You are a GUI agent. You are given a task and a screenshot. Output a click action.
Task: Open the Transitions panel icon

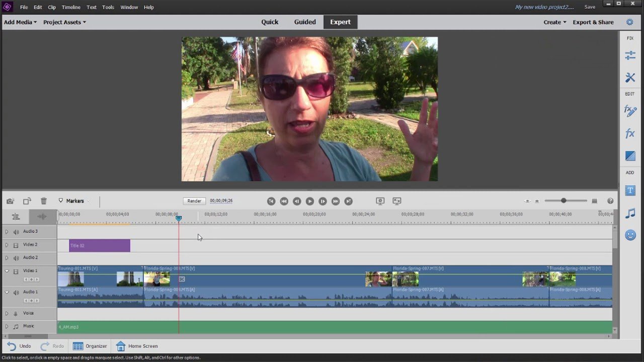(x=630, y=156)
